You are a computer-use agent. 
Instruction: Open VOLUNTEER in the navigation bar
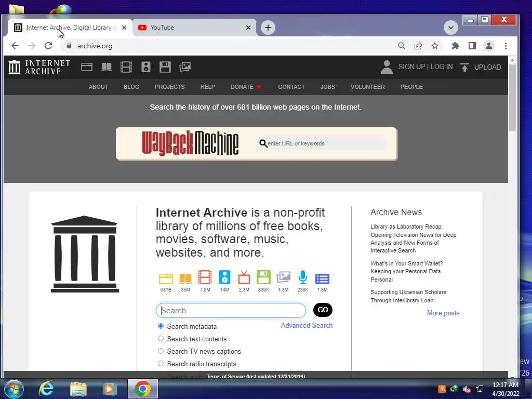(x=368, y=87)
